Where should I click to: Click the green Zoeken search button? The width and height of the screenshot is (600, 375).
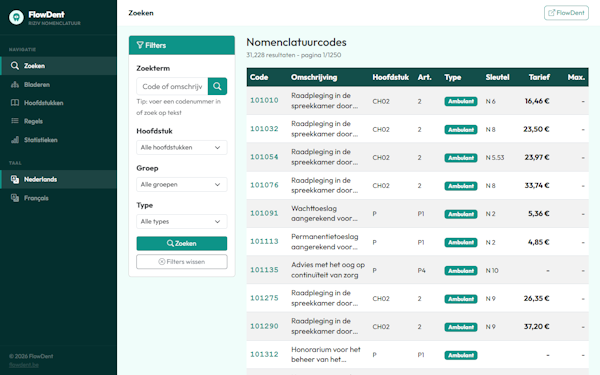click(182, 243)
